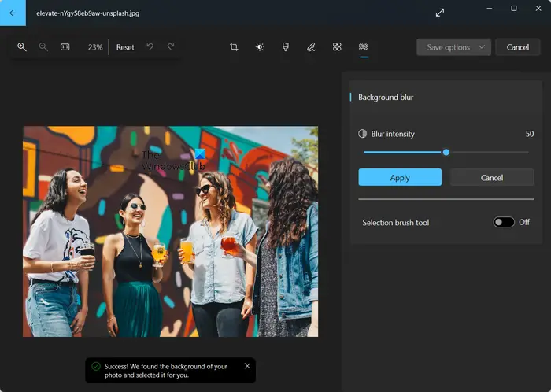This screenshot has height=392, width=551.
Task: Enable the Selection brush tool toggle
Action: 504,222
